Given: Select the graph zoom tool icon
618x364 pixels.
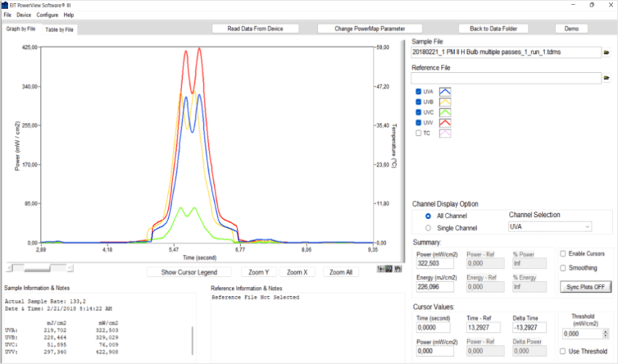Looking at the screenshot, I should (x=390, y=269).
